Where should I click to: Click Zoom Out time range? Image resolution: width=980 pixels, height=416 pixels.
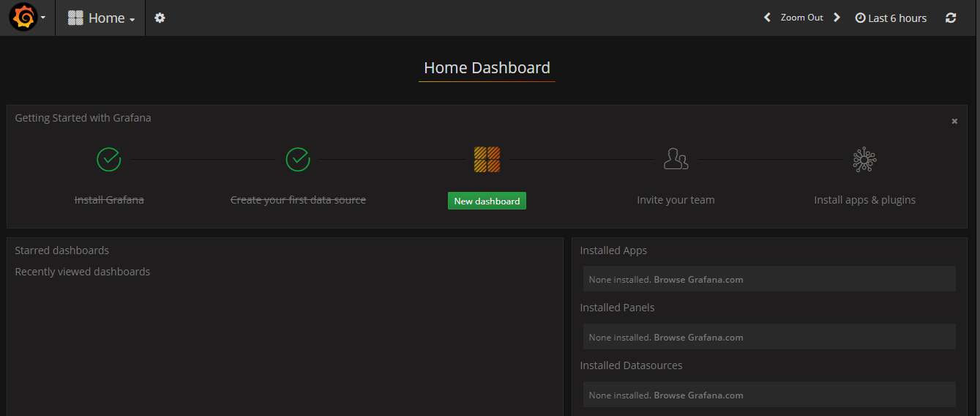802,18
